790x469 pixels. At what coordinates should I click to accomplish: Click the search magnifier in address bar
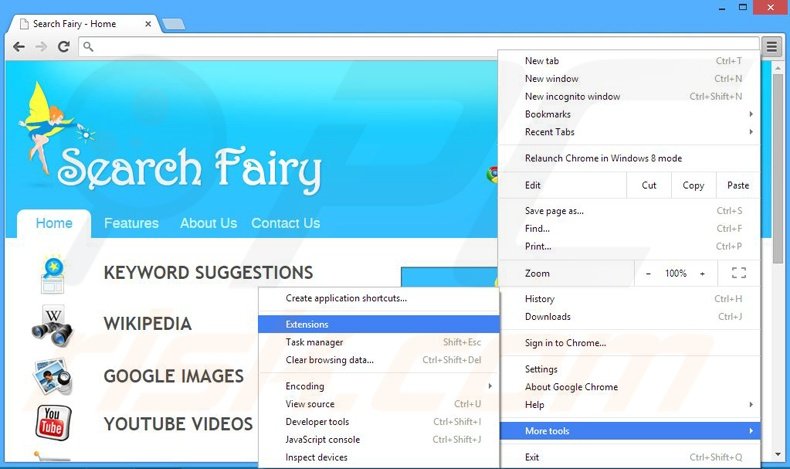[88, 47]
